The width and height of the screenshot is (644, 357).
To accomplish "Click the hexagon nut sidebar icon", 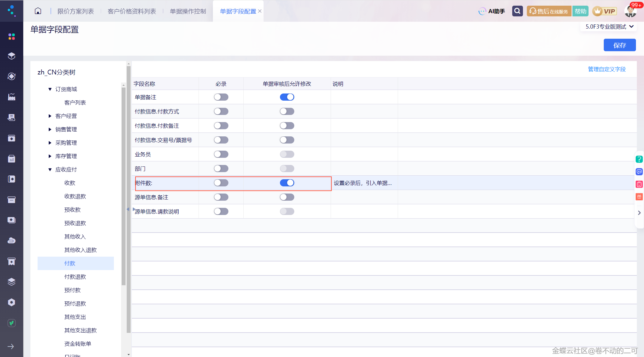I will [x=11, y=302].
